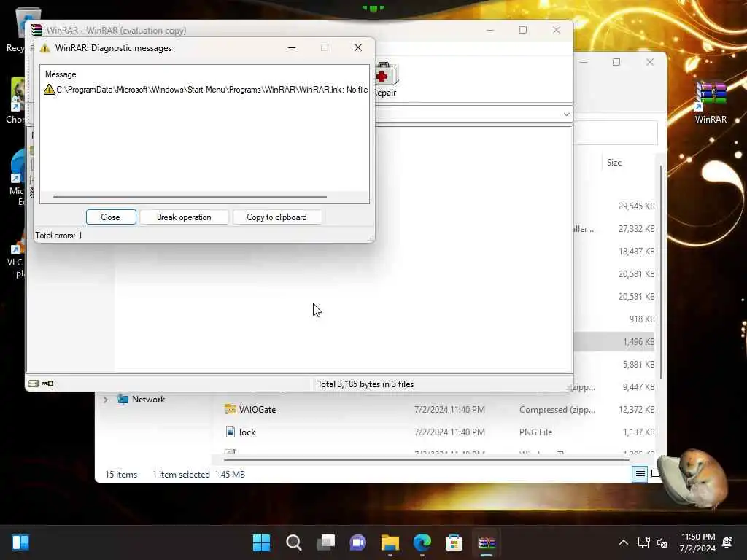Click the 918 KB size cell
This screenshot has width=747, height=560.
(x=642, y=319)
